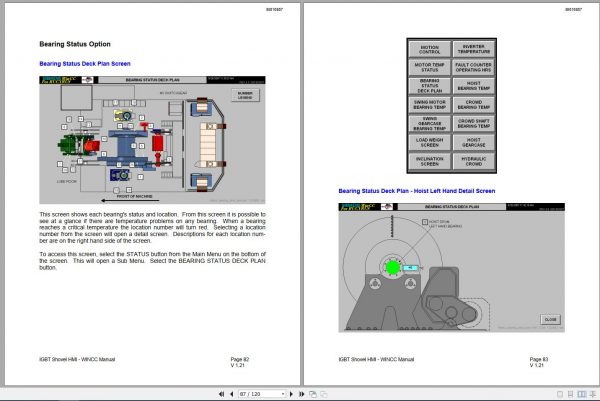
Task: Select single page view mode
Action: (560, 394)
